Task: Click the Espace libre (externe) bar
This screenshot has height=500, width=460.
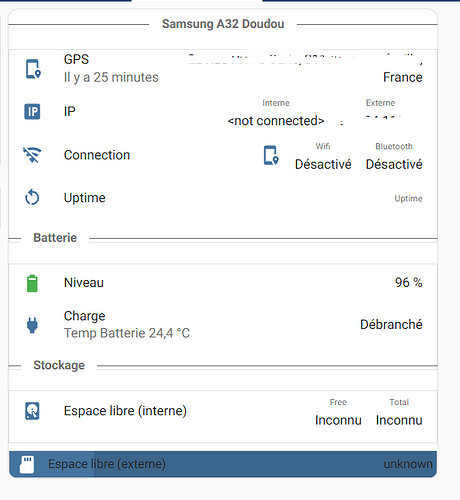Action: (223, 464)
